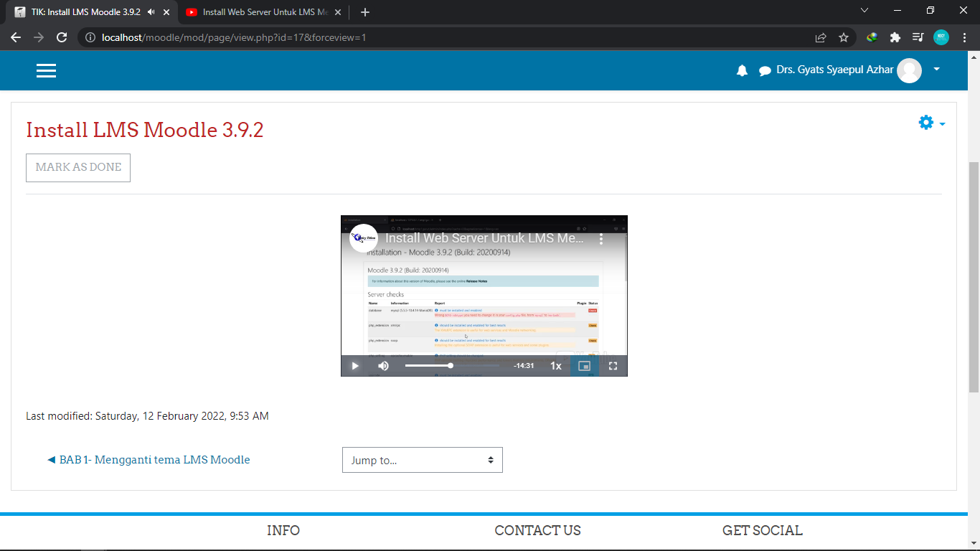This screenshot has width=980, height=551.
Task: Click the Install LMS Moodle 3.9.2 heading
Action: pos(145,130)
